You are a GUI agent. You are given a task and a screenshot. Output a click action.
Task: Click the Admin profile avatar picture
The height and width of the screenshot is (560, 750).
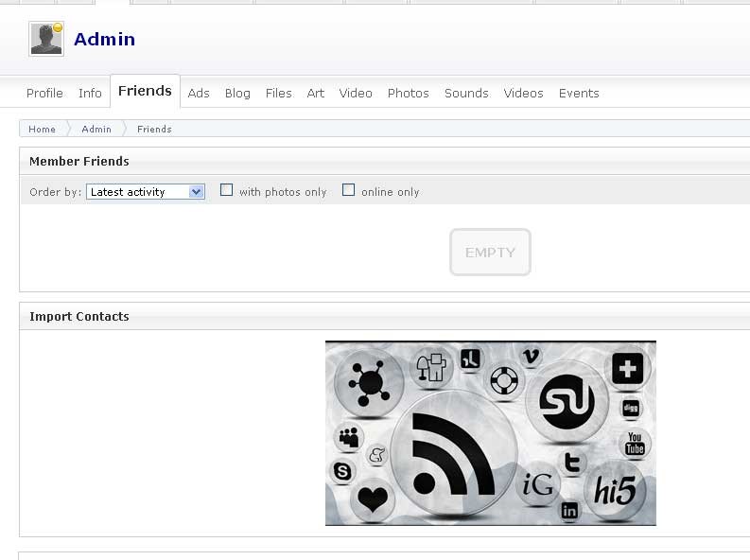pos(46,39)
